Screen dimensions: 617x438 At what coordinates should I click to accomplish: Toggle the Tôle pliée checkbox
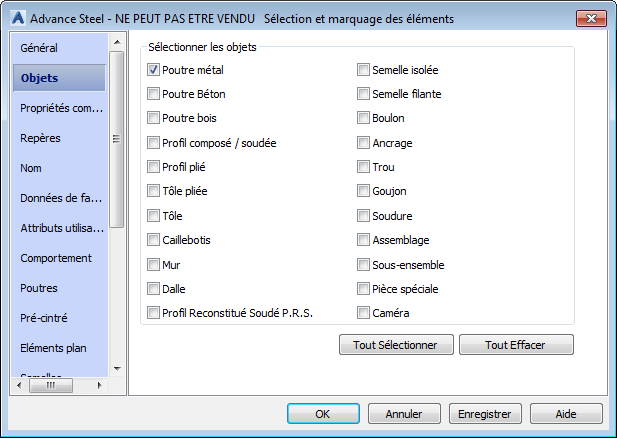click(x=154, y=191)
